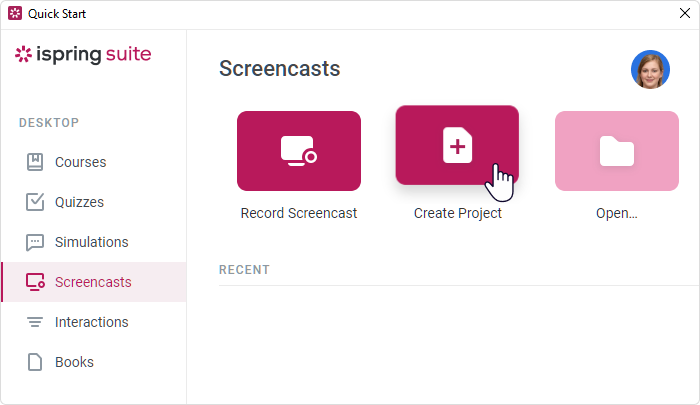Select the Screencasts sidebar item

click(93, 282)
